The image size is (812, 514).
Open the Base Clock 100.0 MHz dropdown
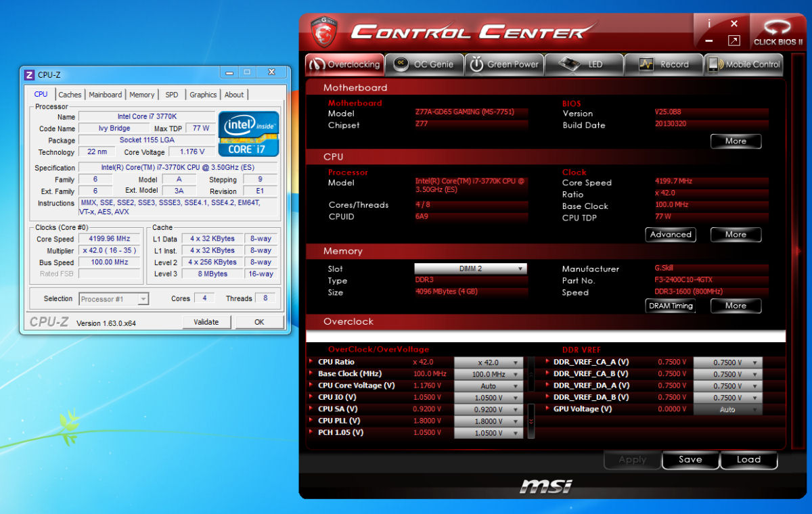(489, 374)
